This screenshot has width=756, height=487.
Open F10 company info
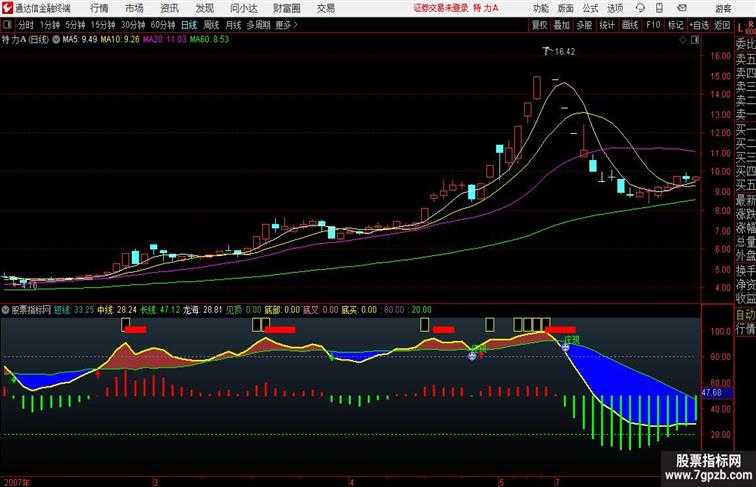coord(653,25)
